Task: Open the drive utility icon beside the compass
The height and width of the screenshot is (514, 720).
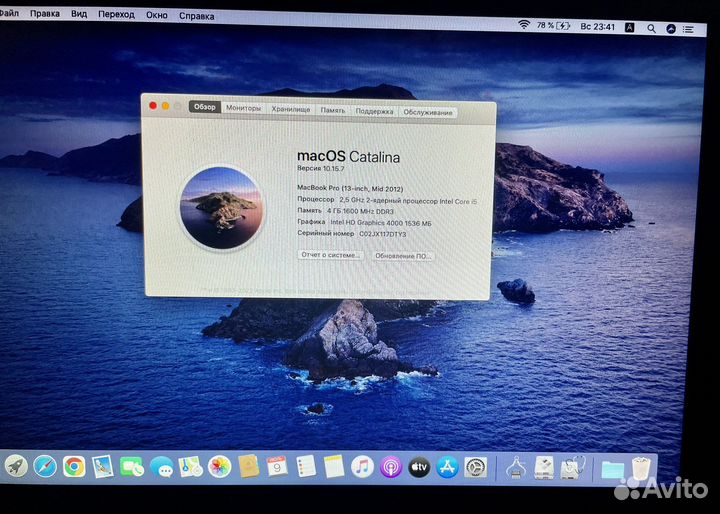Action: (x=544, y=468)
